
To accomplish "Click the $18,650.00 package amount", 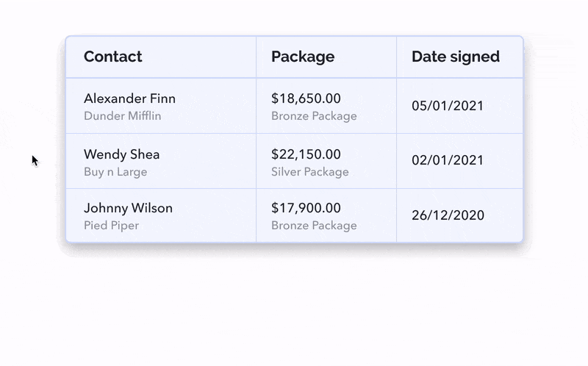I will coord(306,98).
